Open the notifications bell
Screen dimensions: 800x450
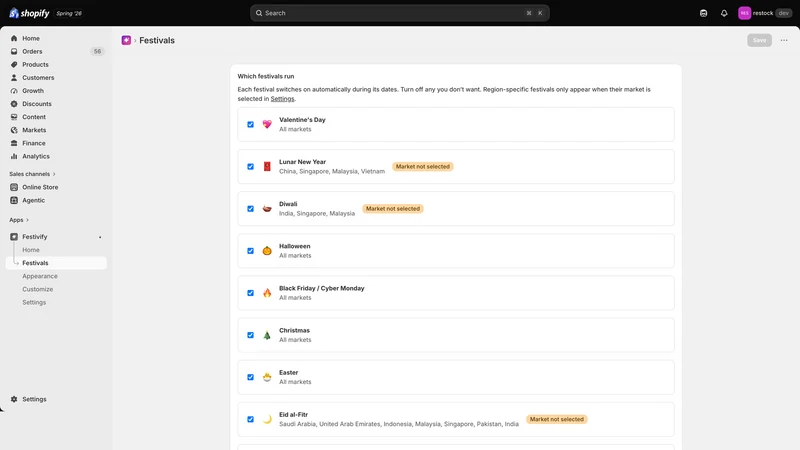point(724,13)
